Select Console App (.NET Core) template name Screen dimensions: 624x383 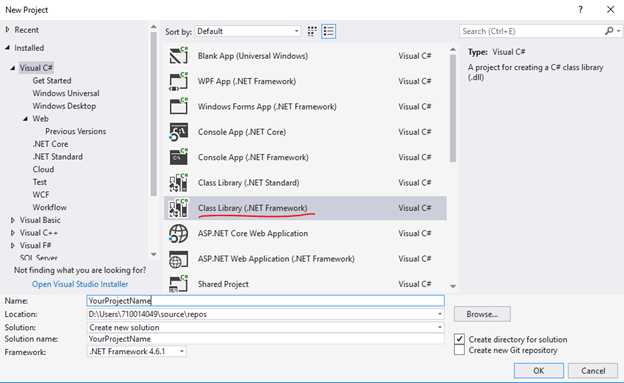pos(242,132)
